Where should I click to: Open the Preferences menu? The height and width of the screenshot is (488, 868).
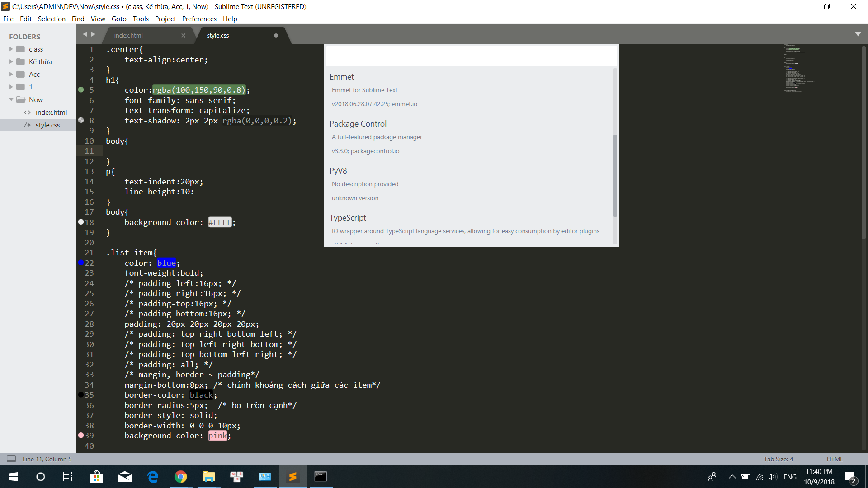click(x=199, y=19)
